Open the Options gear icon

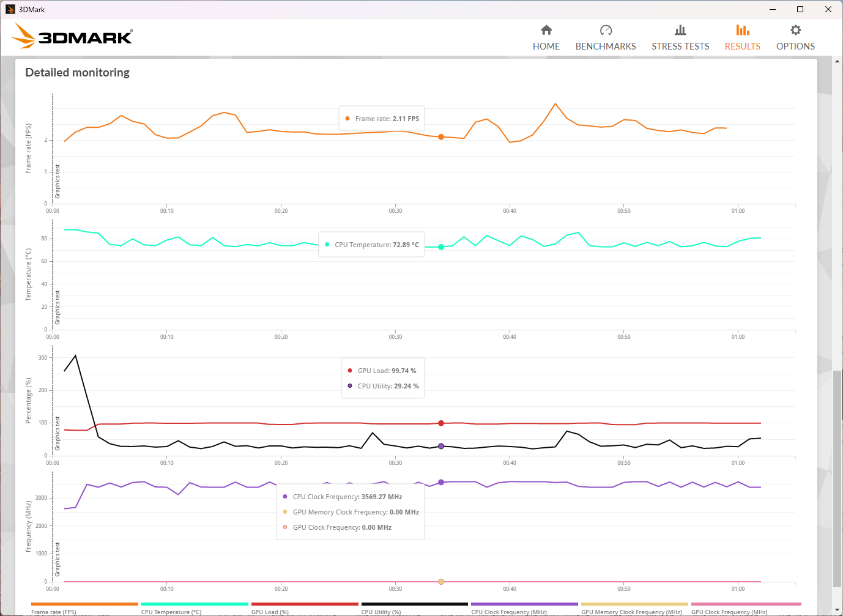pos(795,31)
